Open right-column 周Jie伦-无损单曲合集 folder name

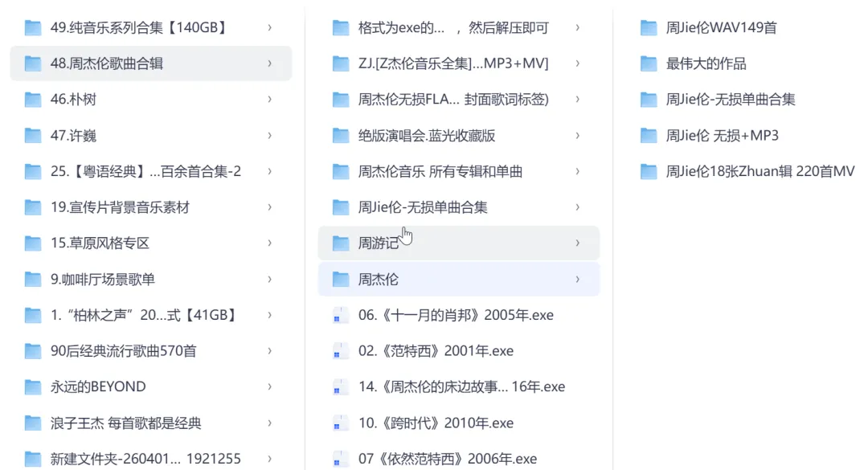pos(731,100)
